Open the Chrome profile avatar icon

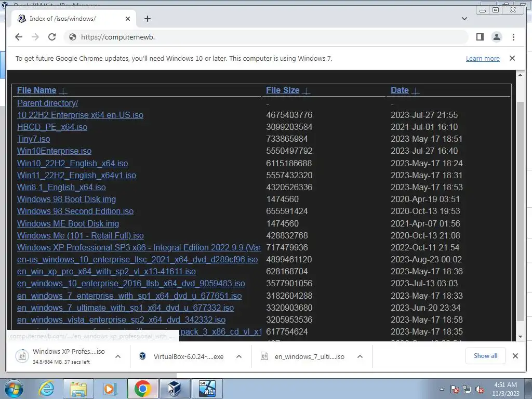point(496,37)
